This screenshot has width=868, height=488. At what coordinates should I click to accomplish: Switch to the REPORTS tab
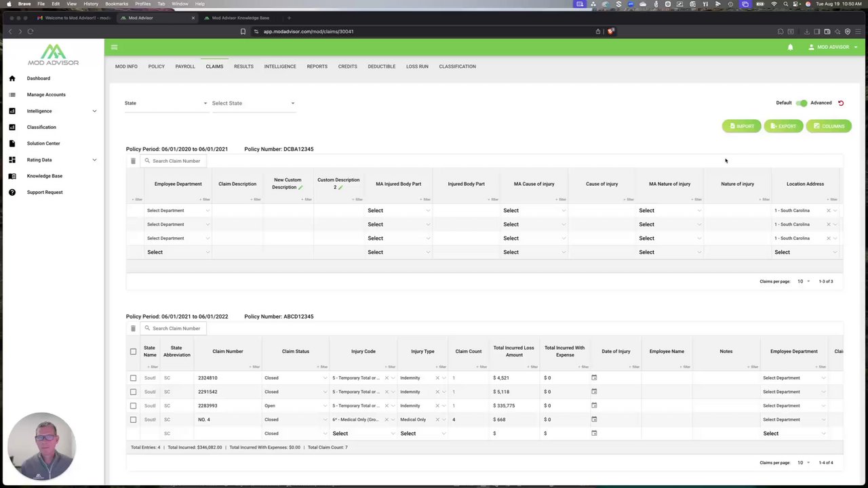[x=317, y=66]
